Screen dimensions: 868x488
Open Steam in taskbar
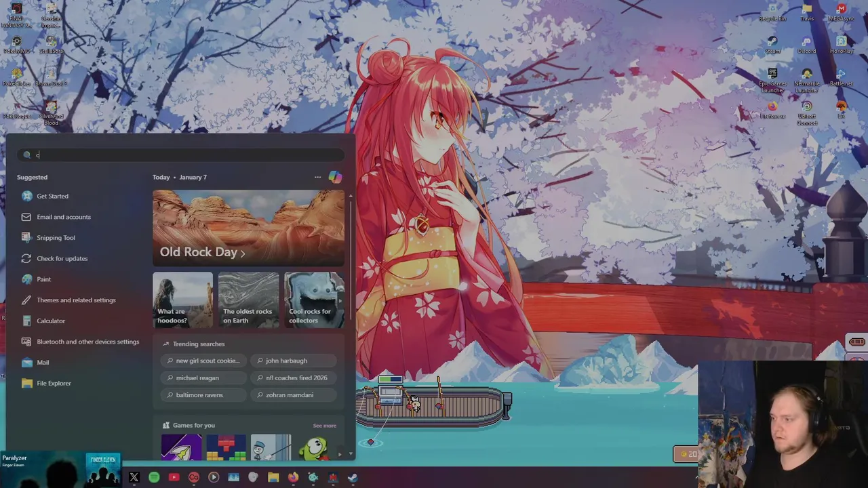coord(353,477)
